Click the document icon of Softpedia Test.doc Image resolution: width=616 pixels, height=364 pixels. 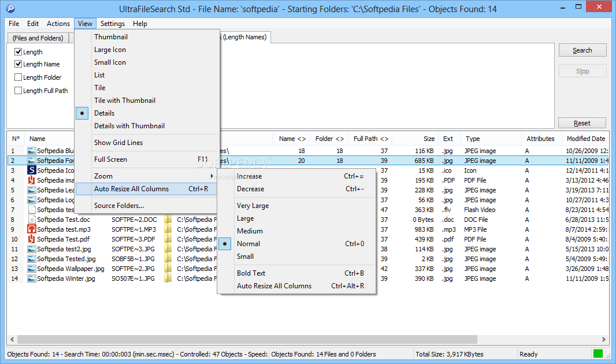pyautogui.click(x=31, y=220)
